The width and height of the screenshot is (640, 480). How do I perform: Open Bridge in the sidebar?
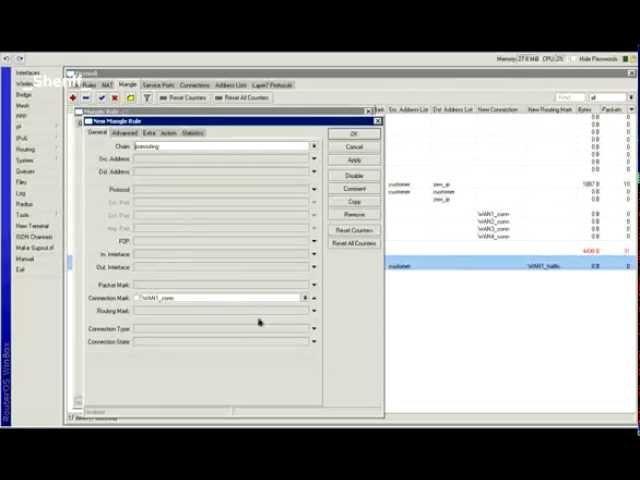(24, 95)
